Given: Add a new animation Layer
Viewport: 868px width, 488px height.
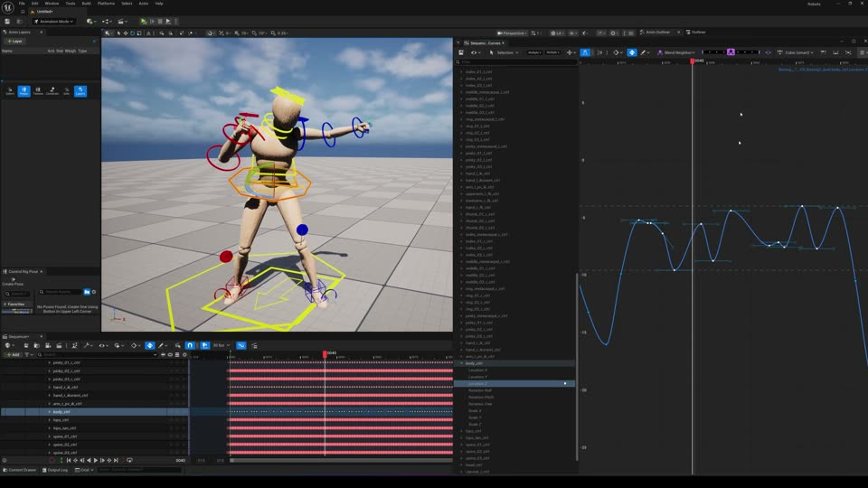Looking at the screenshot, I should pos(15,41).
